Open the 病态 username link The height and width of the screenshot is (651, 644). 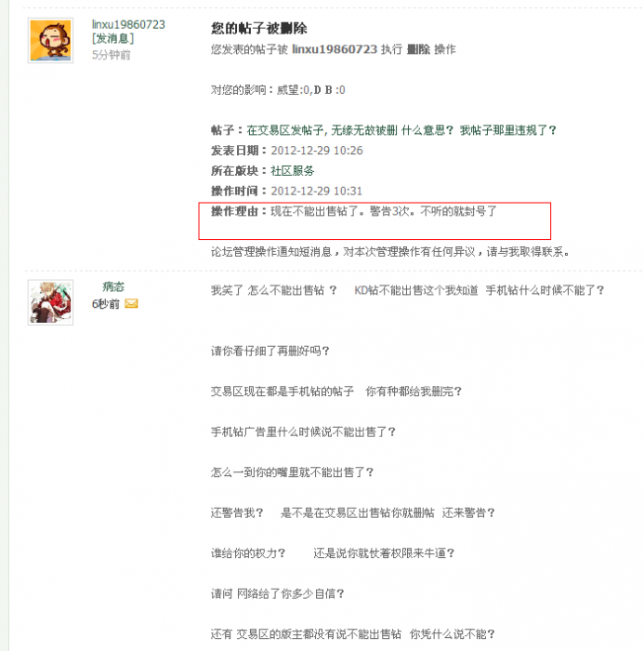click(112, 286)
